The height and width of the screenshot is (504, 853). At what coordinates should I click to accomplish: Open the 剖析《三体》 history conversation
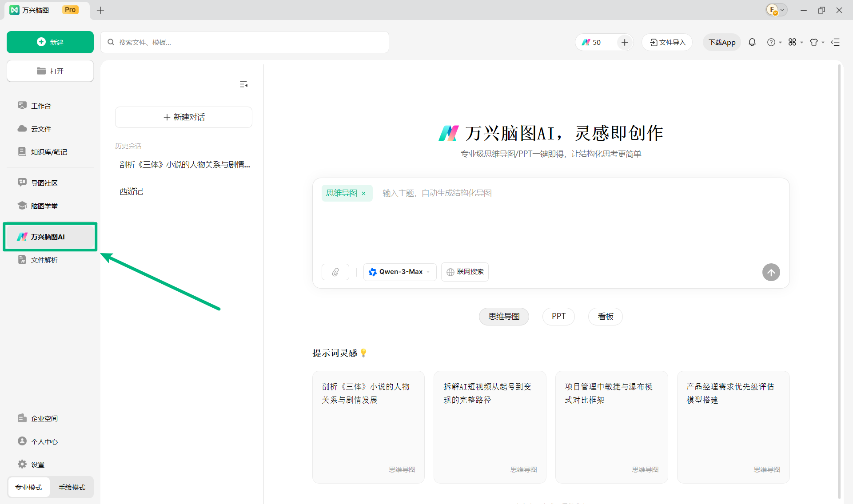tap(183, 165)
